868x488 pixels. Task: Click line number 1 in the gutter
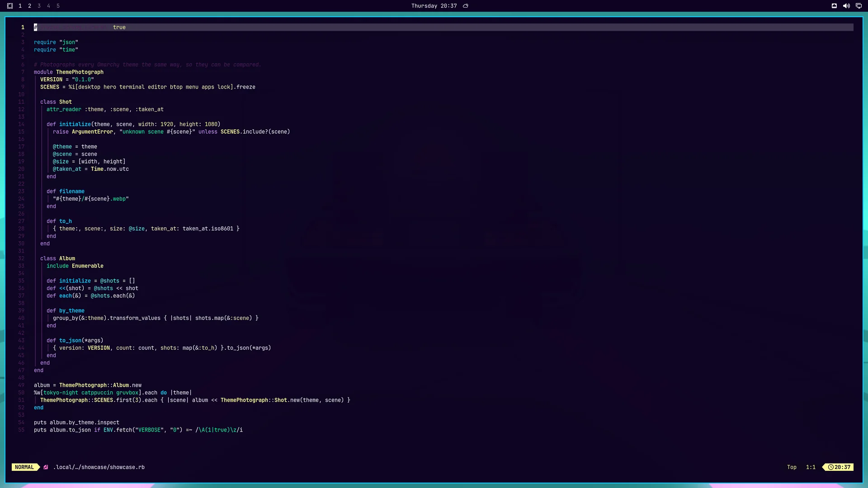tap(23, 27)
